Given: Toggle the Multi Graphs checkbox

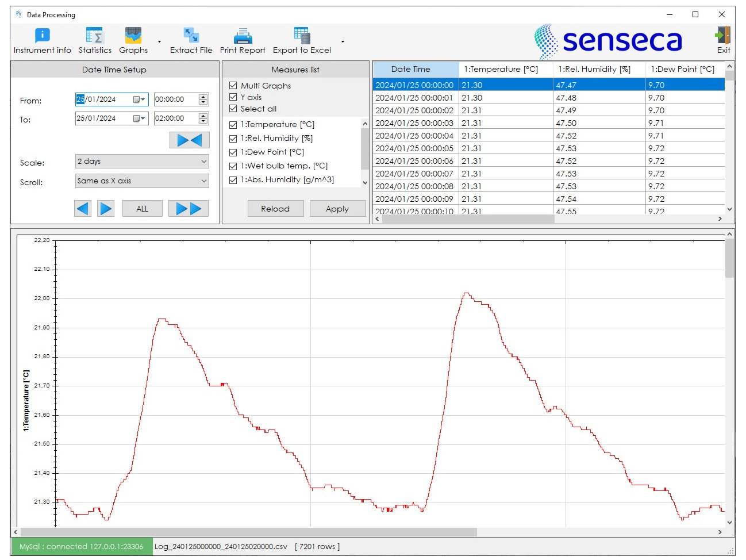Looking at the screenshot, I should pyautogui.click(x=233, y=86).
